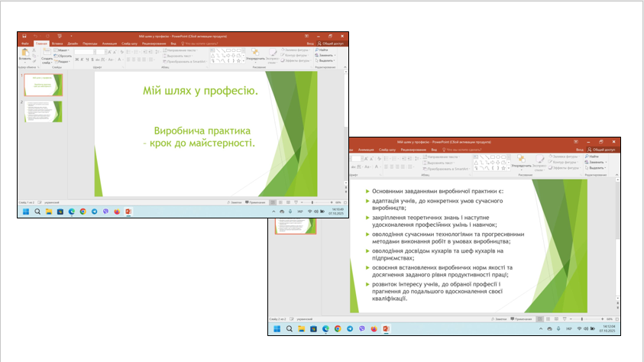Open Заметки in the title-slide window status bar

235,202
